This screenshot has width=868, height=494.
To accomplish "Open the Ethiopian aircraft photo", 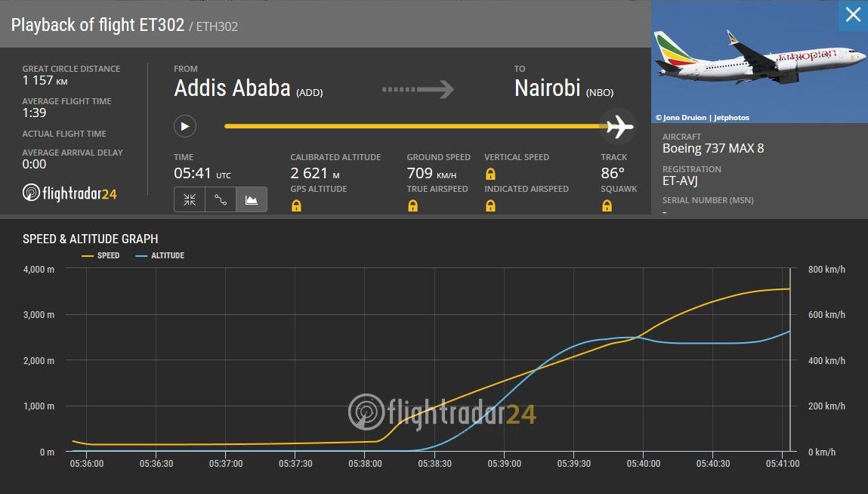I will 758,64.
